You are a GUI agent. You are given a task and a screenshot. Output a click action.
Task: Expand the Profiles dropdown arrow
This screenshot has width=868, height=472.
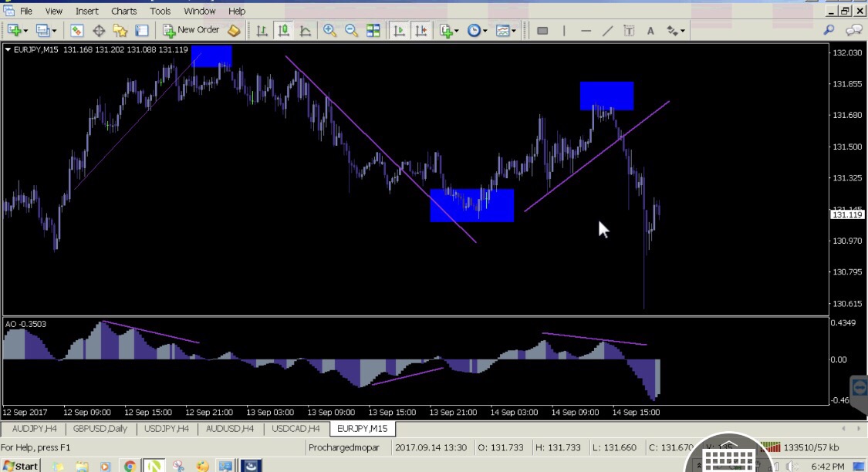(54, 31)
